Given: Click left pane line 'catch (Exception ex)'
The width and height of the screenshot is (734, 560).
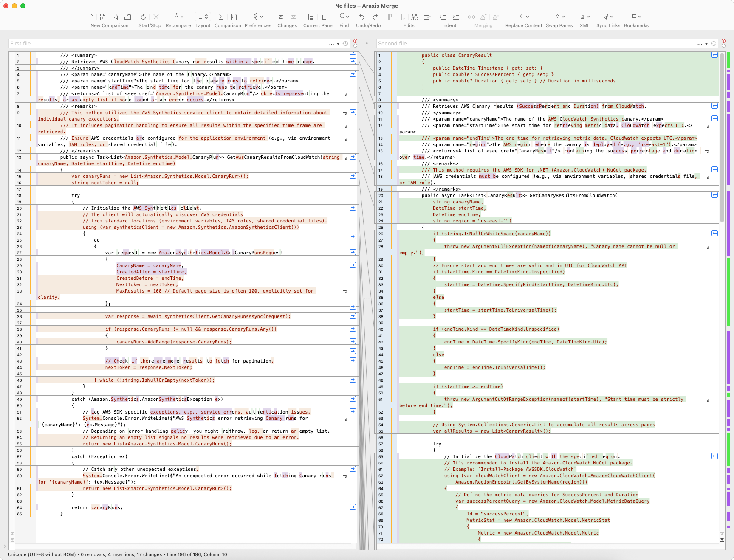Looking at the screenshot, I should click(x=99, y=456).
